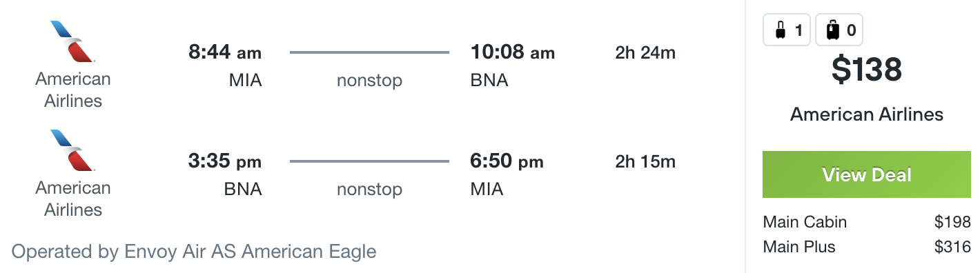
Task: Click the outbound MIA departure airport code
Action: pyautogui.click(x=246, y=81)
